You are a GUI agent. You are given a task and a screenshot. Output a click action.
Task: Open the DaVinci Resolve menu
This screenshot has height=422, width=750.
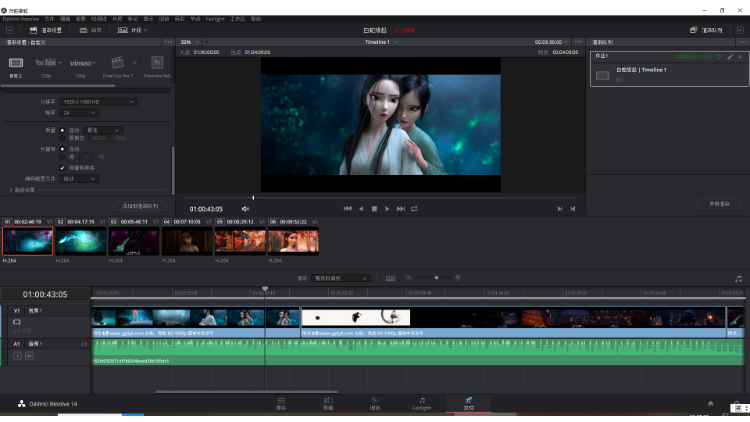click(21, 19)
